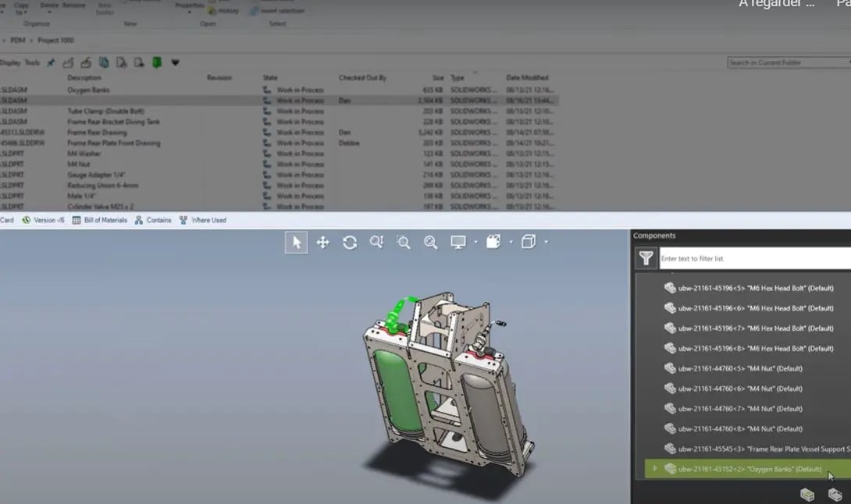Viewport: 851px width, 504px height.
Task: Open the view orientation dropdown arrow
Action: pyautogui.click(x=546, y=242)
